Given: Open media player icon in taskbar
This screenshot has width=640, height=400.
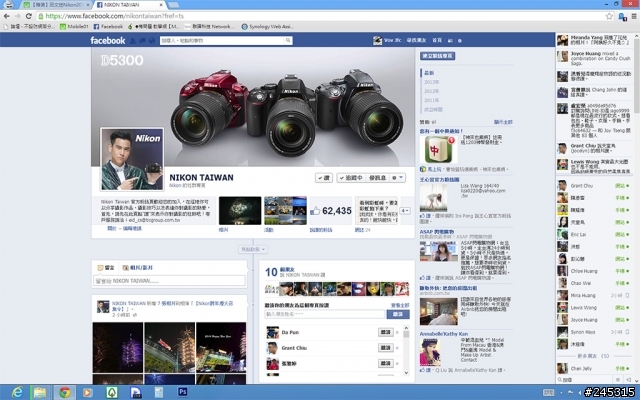Looking at the screenshot, I should coord(87,392).
